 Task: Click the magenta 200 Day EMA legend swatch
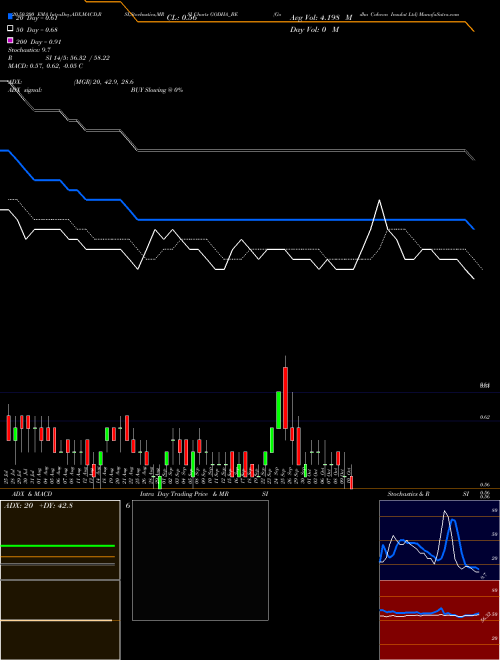(10, 40)
